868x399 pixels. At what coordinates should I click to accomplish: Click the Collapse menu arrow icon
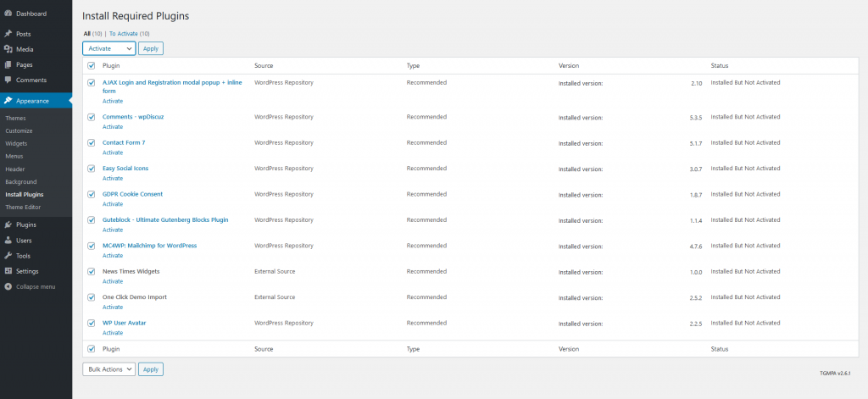(x=8, y=286)
